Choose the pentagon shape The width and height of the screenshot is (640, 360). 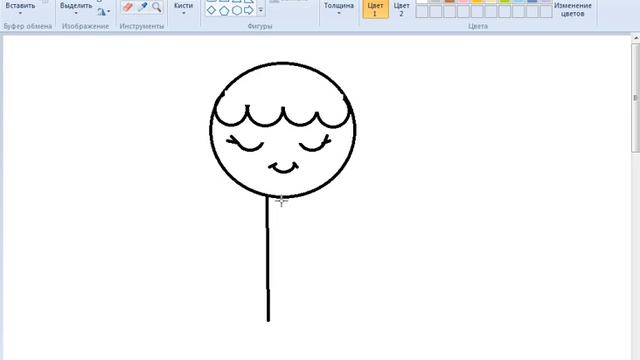224,10
